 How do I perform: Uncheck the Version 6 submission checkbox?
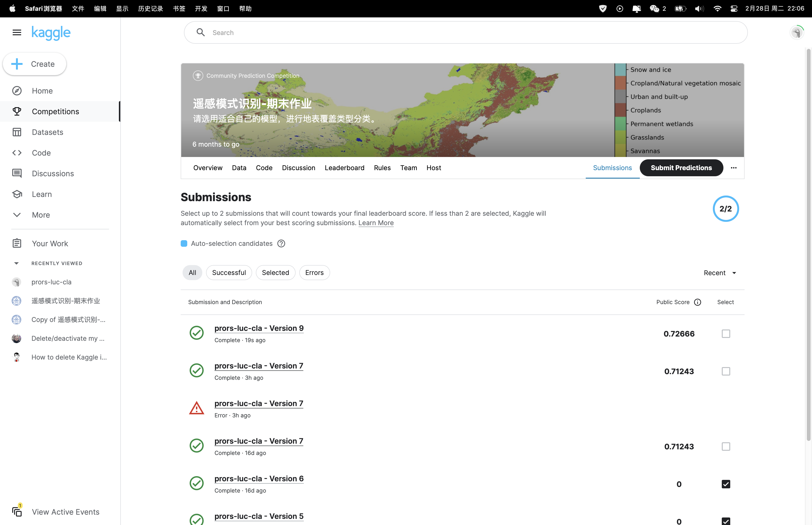(726, 484)
